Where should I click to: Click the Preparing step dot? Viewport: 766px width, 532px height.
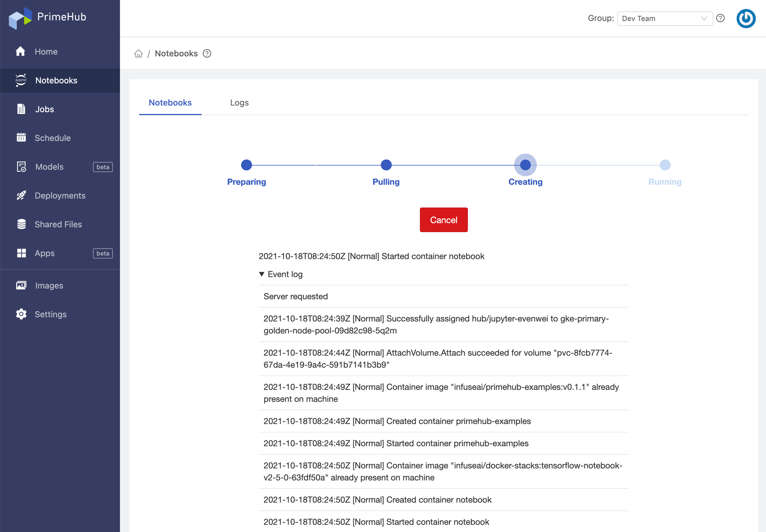pos(246,165)
